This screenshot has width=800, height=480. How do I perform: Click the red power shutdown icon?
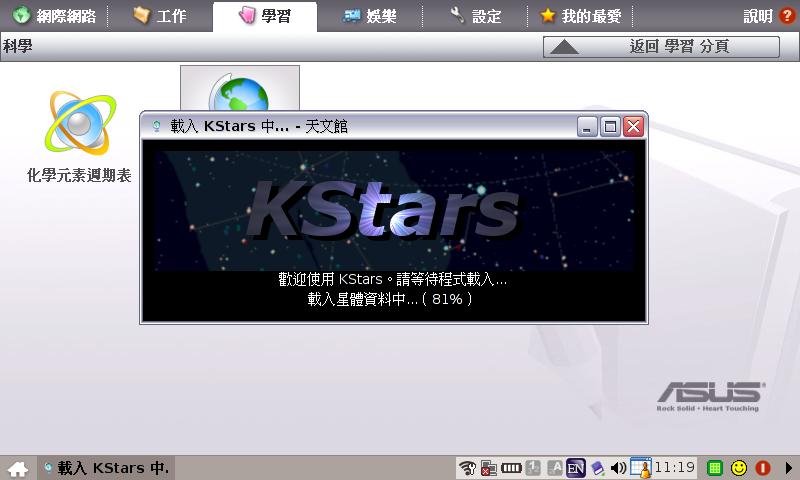[763, 468]
